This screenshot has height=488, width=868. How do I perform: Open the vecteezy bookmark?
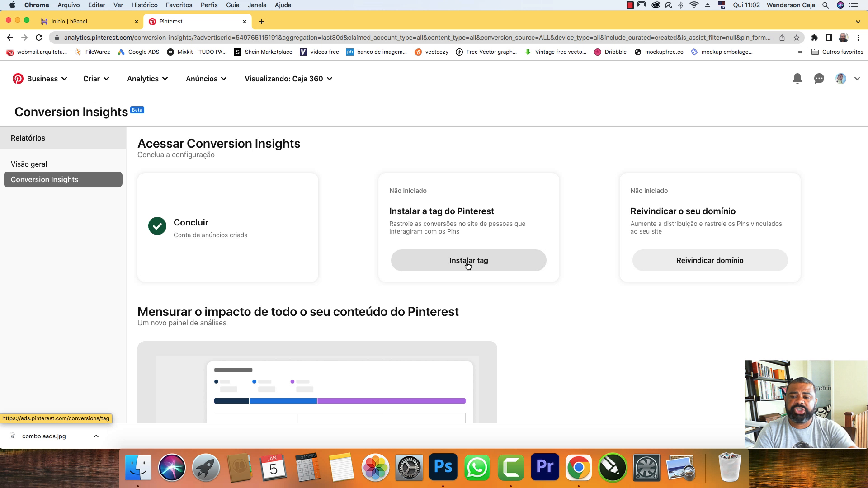tap(432, 52)
